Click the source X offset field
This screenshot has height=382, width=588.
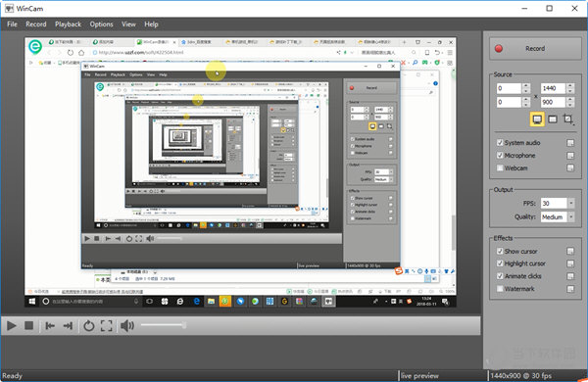(509, 88)
